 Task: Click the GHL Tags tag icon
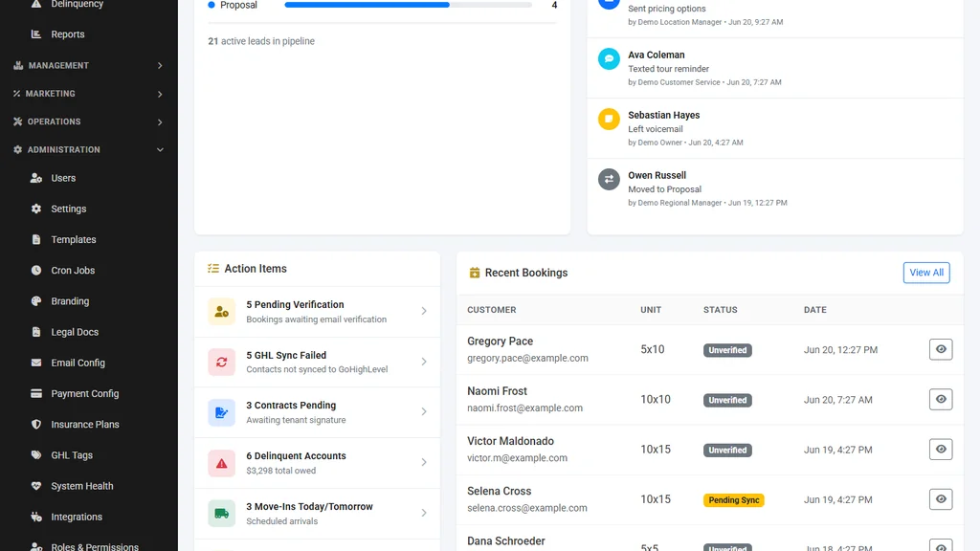point(36,454)
